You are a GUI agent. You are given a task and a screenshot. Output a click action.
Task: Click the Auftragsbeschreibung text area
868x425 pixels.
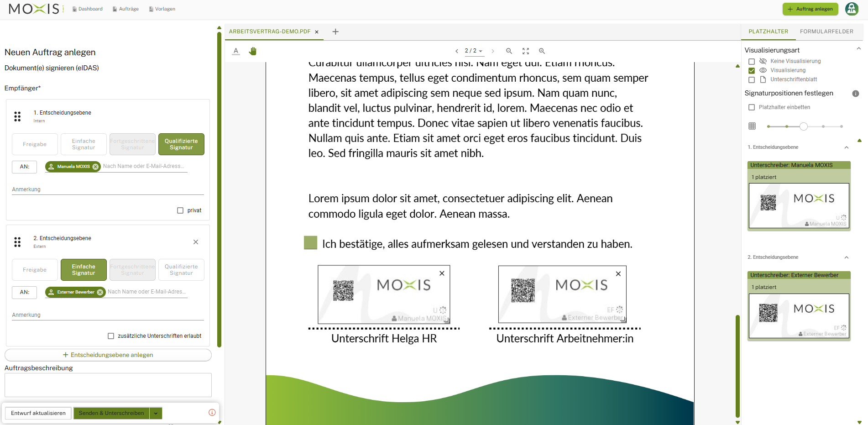pos(108,385)
